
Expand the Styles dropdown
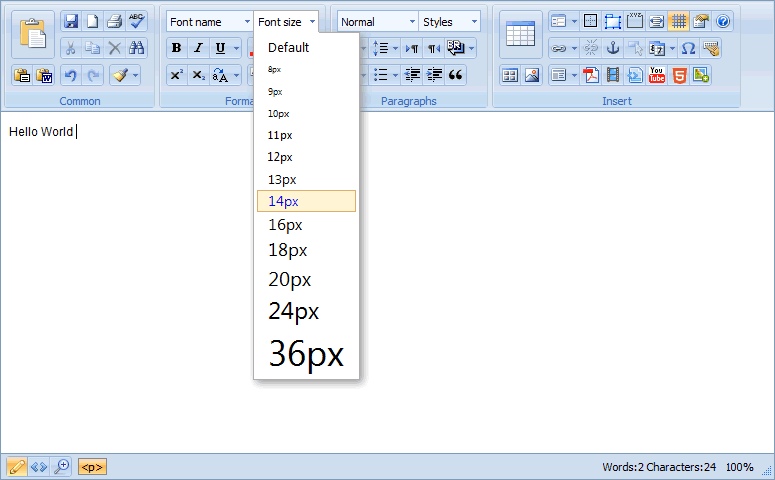tap(449, 22)
